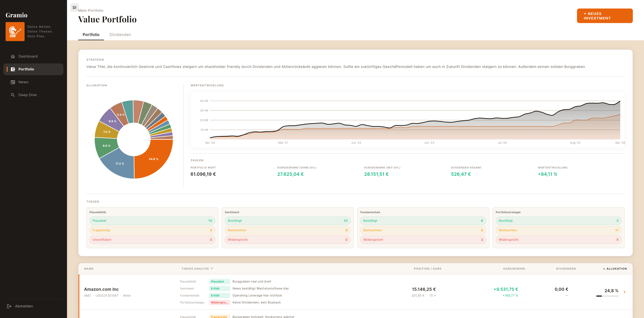The width and height of the screenshot is (644, 318).
Task: Click the Abmelden link
Action: coord(24,306)
